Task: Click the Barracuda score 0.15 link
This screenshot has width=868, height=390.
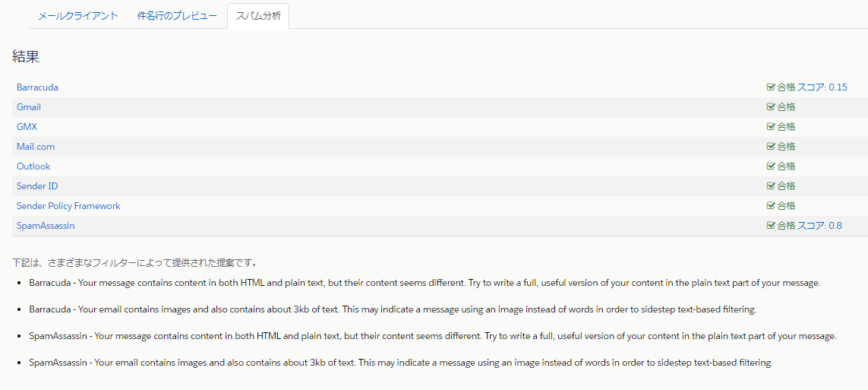Action: (822, 87)
